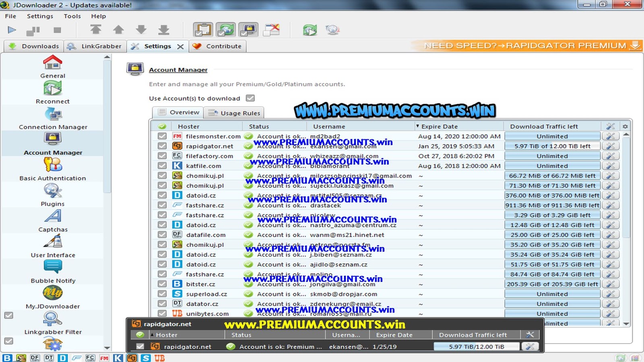Toggle datafile.com account checkbox
The width and height of the screenshot is (644, 362).
point(162,234)
